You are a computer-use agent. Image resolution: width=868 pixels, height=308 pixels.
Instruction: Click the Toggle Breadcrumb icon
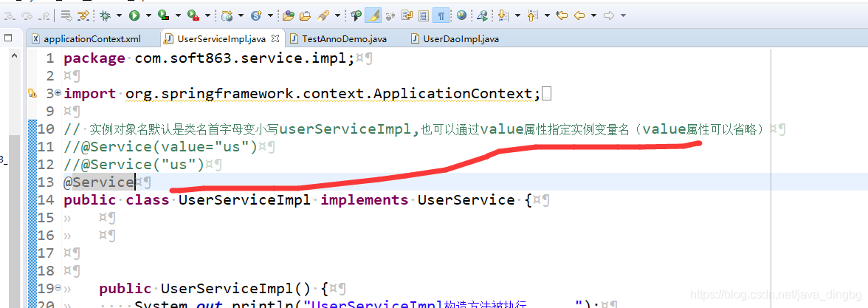point(356,16)
